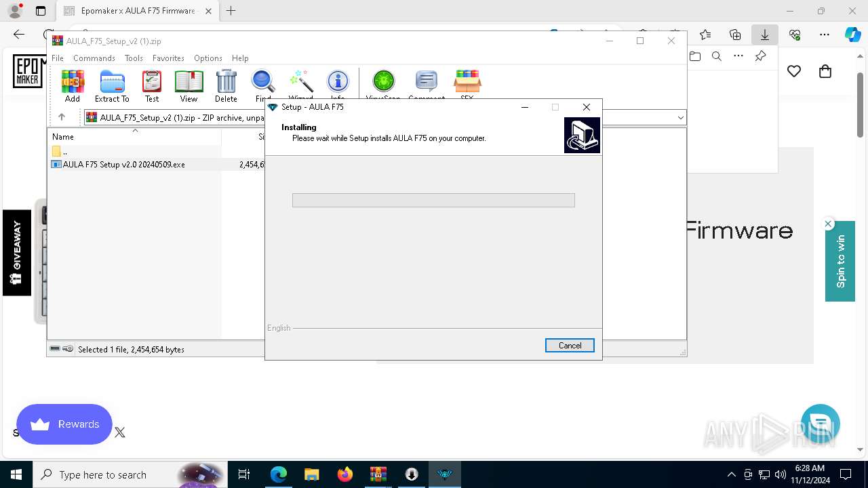Open the Favorites menu in WinRAR

168,58
